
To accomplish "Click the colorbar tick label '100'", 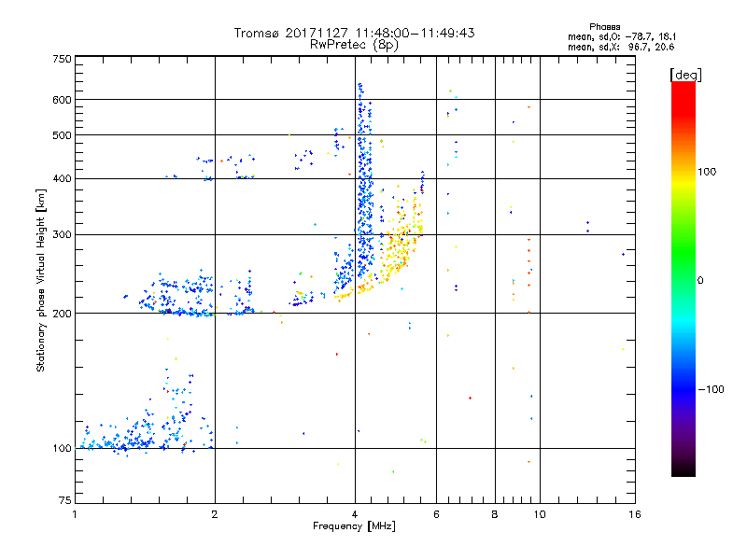I will pos(707,172).
